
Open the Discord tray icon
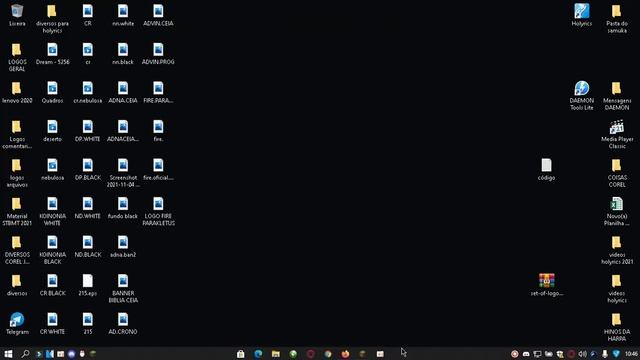[526, 354]
